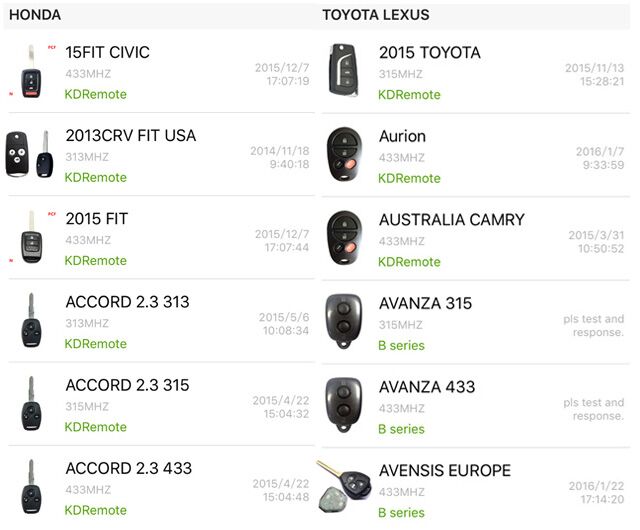Choose the ACCORD 2.3 315 key image
This screenshot has width=640, height=530.
pyautogui.click(x=31, y=404)
